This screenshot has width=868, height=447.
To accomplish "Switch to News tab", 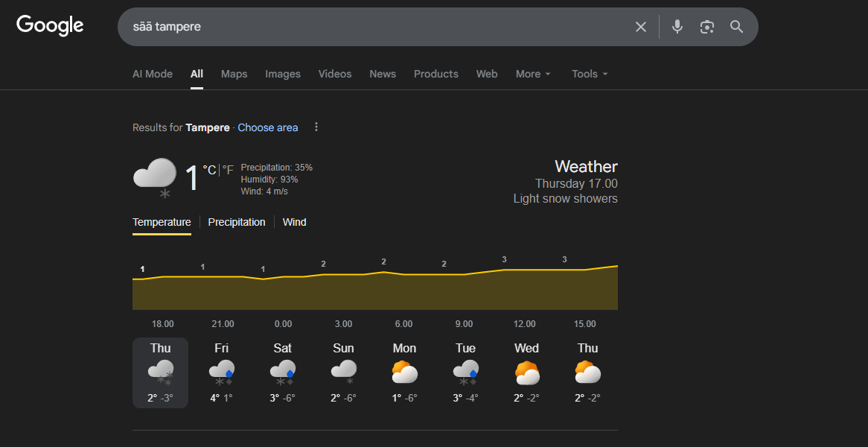I will coord(383,74).
